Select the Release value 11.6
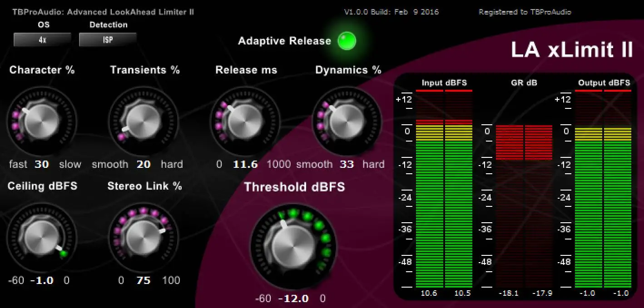Viewport: 644px width, 308px height. (245, 164)
